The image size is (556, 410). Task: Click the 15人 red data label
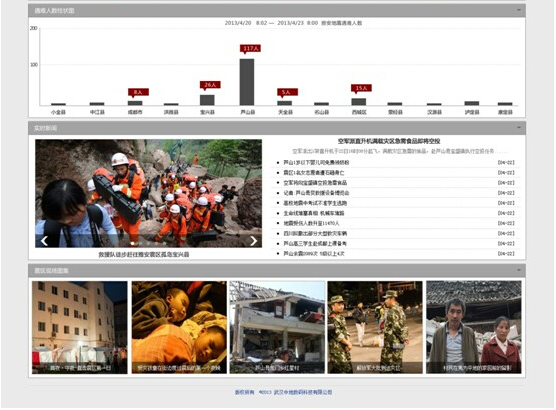[x=361, y=88]
